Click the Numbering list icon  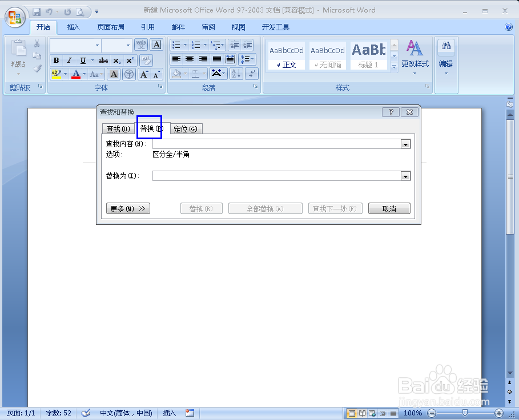(x=196, y=45)
